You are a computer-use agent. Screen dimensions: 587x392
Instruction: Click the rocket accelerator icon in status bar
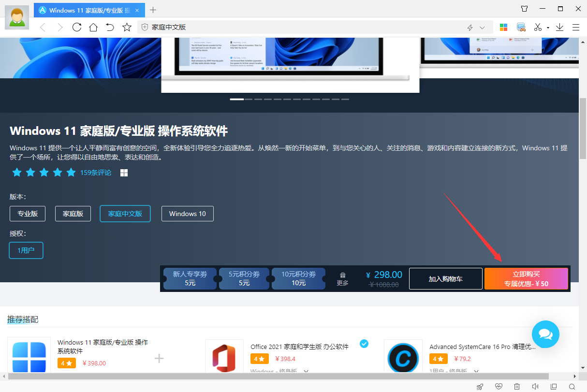click(480, 387)
